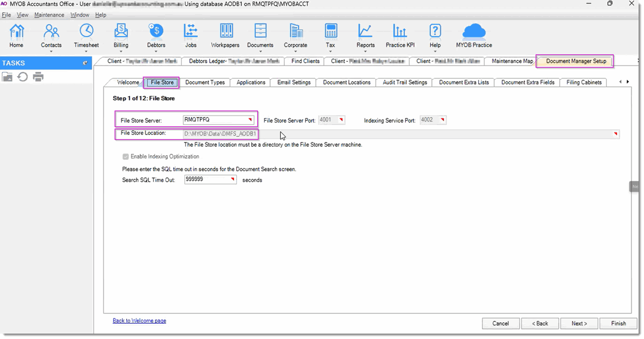Expand the Reports dropdown arrow
644x339 pixels.
pos(365,51)
